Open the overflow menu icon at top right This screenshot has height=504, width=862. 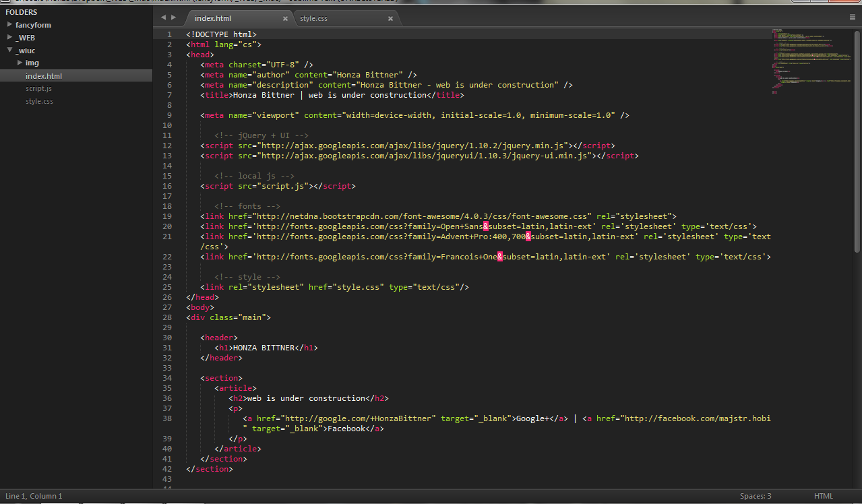pos(852,17)
